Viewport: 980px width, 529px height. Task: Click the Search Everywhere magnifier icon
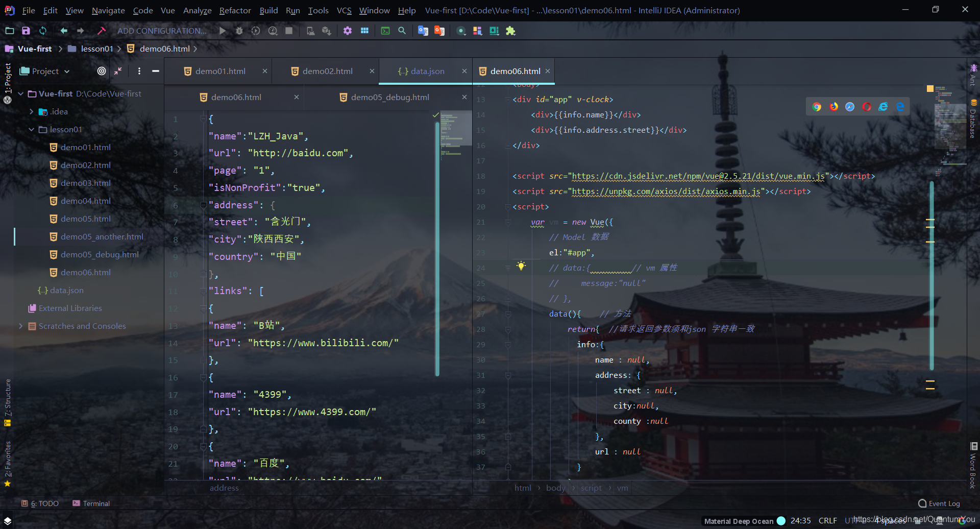pos(402,31)
